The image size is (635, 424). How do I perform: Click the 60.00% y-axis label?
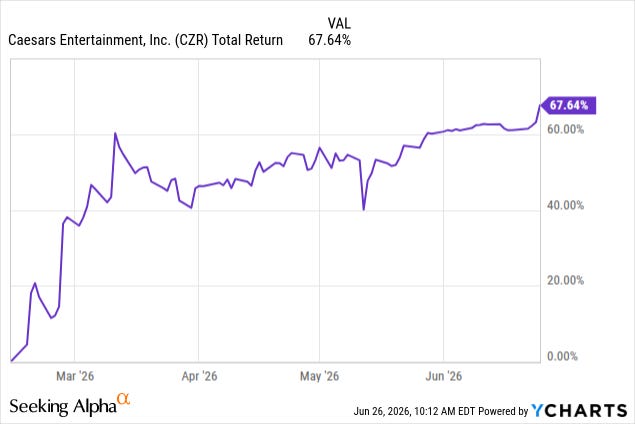565,130
